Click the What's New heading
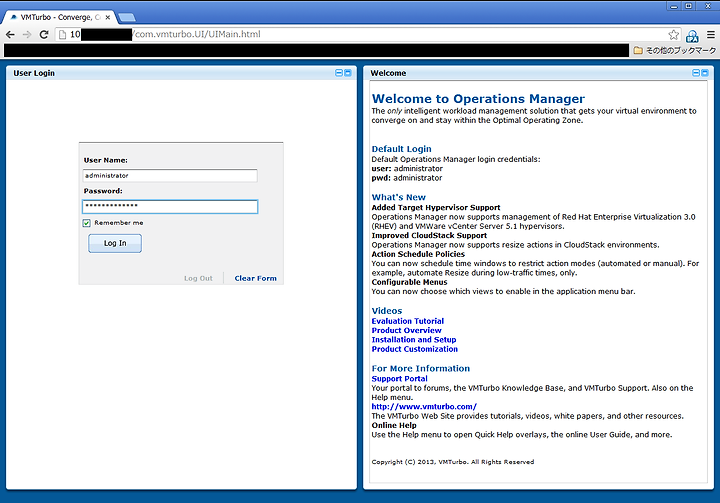Image resolution: width=720 pixels, height=503 pixels. click(399, 197)
